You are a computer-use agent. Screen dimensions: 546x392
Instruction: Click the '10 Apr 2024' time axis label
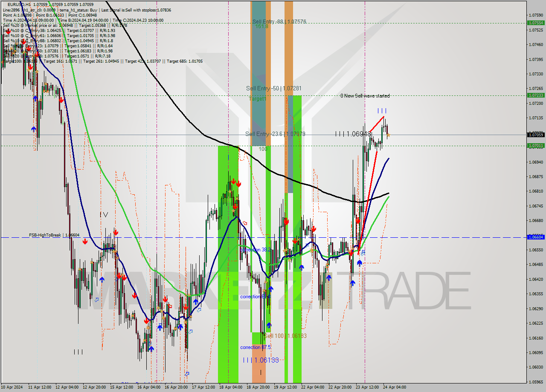click(x=12, y=387)
